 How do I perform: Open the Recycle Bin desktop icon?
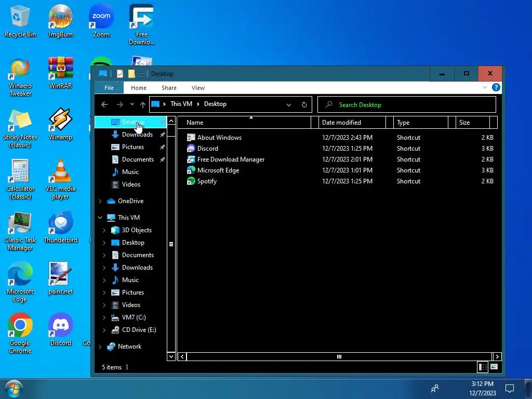[x=20, y=21]
